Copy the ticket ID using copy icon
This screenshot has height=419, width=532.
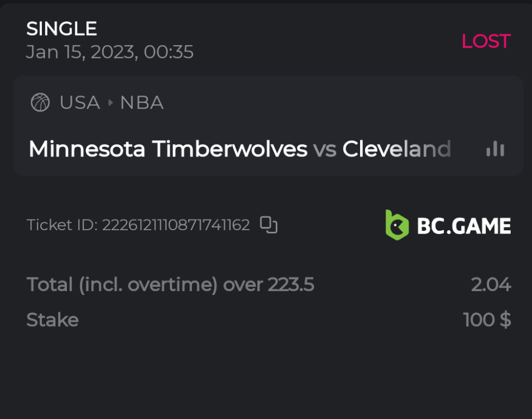tap(269, 225)
